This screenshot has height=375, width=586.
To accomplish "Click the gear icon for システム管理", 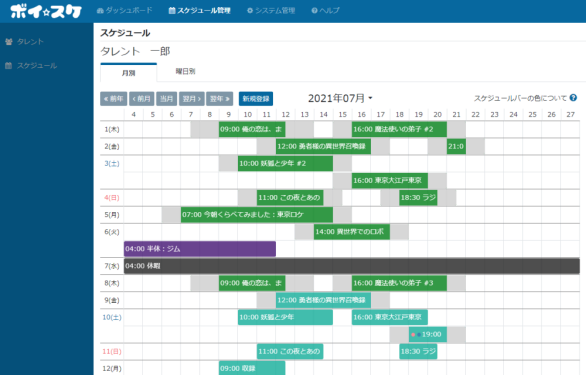I will pos(250,11).
